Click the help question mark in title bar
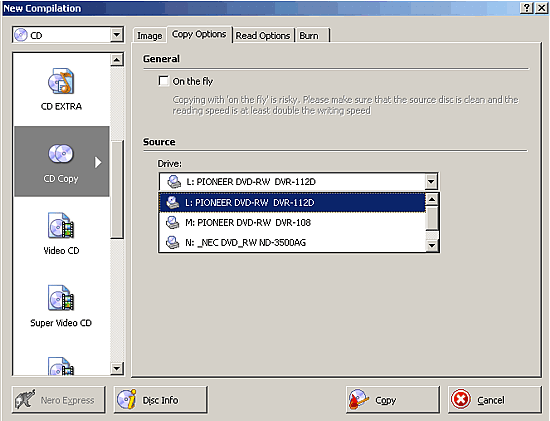The width and height of the screenshot is (550, 421). (526, 8)
